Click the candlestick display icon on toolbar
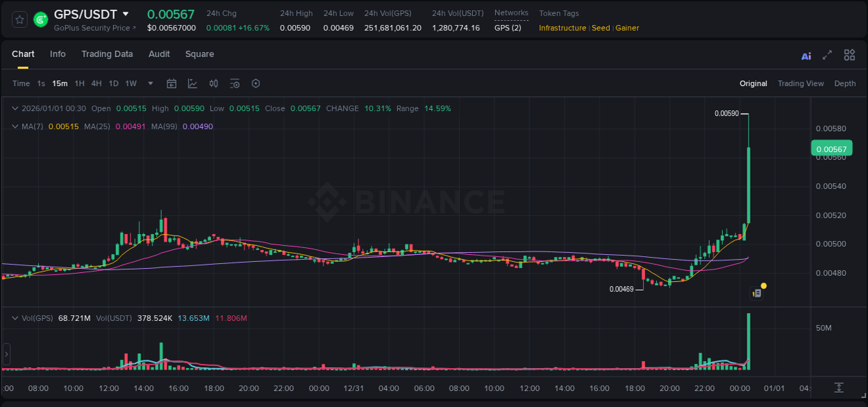868x407 pixels. 213,83
